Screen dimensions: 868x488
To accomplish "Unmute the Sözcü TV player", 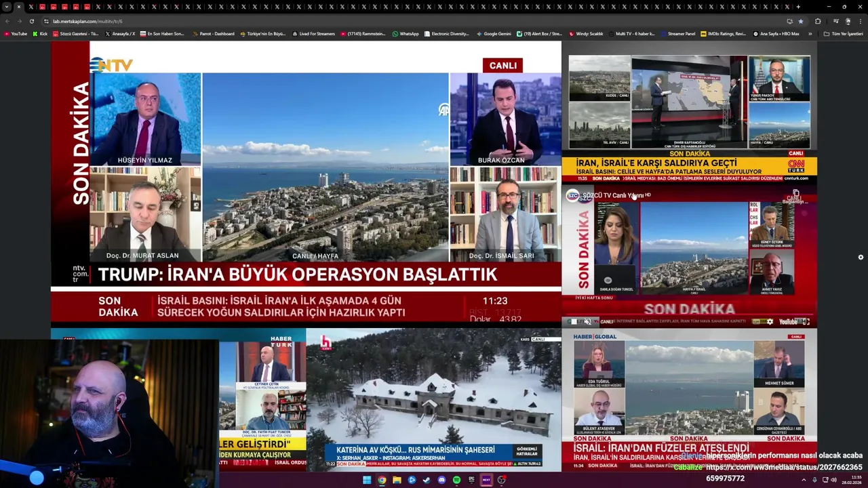I will point(588,321).
